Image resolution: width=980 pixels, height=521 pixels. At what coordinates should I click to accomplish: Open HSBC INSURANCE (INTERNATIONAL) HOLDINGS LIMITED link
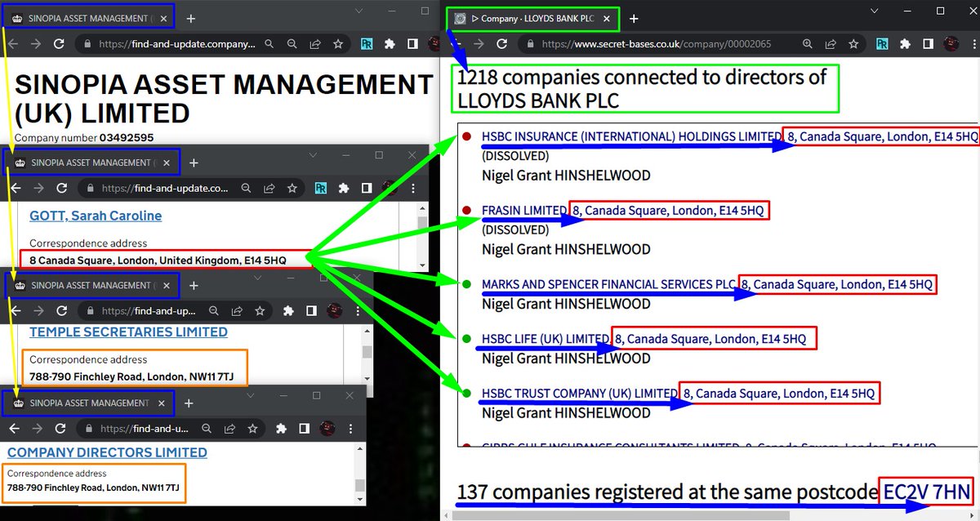pos(631,137)
